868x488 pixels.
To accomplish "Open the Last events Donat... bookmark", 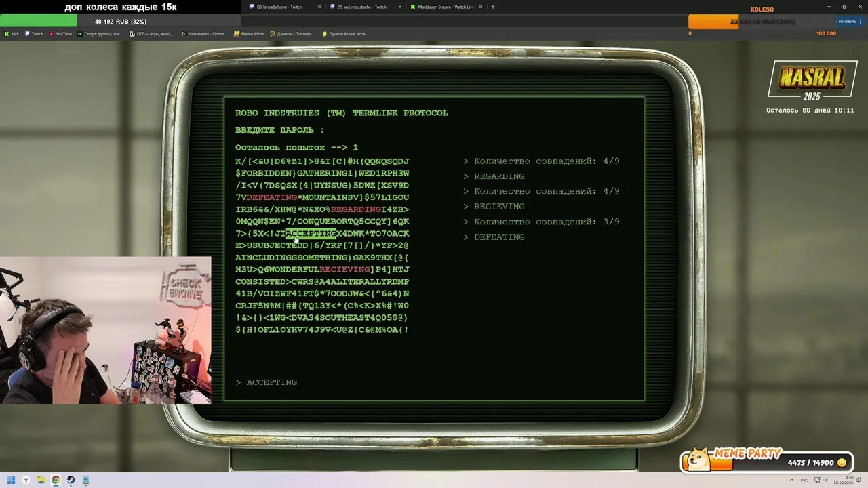I will [x=204, y=33].
